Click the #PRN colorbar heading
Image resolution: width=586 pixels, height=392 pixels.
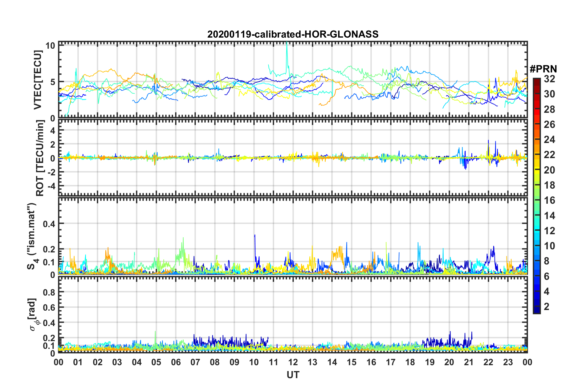tap(543, 69)
